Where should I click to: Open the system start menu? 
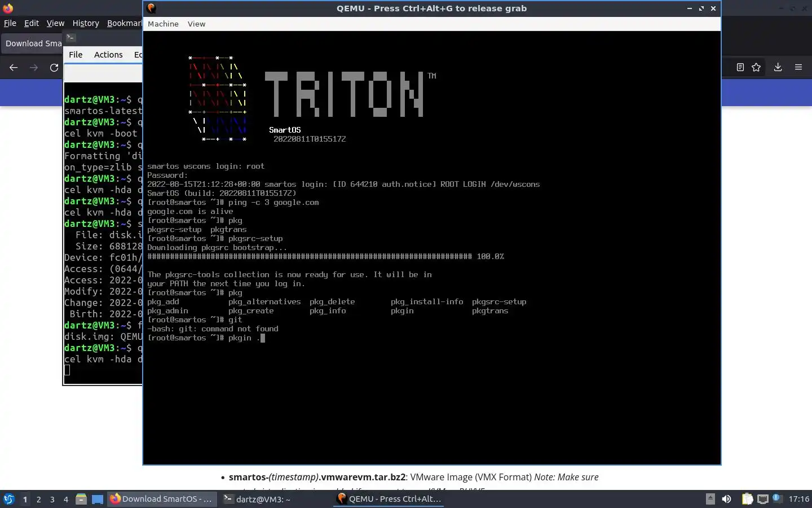[9, 499]
